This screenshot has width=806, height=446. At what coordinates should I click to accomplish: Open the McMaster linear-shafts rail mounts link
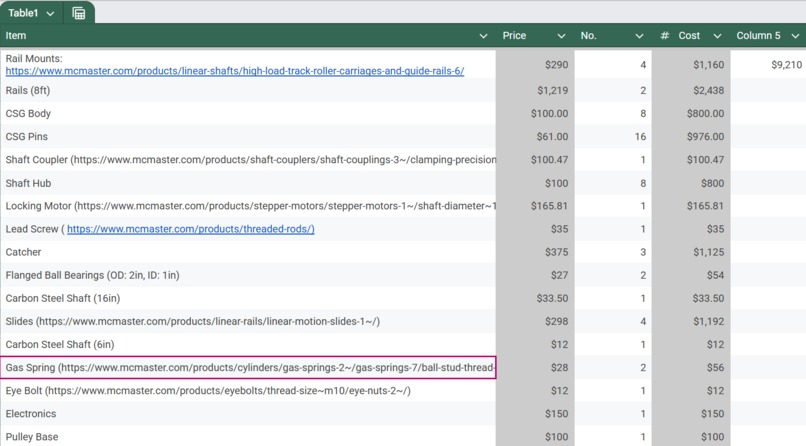(x=235, y=71)
